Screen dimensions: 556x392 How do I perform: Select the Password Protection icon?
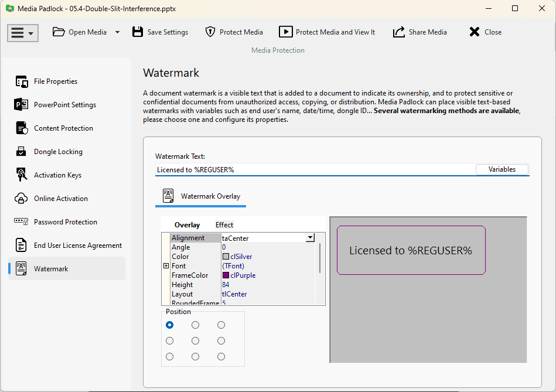point(22,222)
